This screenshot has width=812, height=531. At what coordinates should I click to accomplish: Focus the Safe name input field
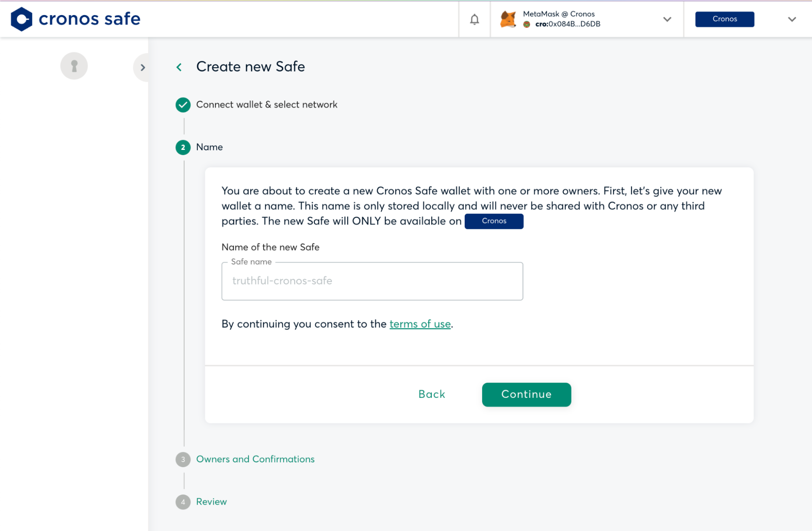372,281
